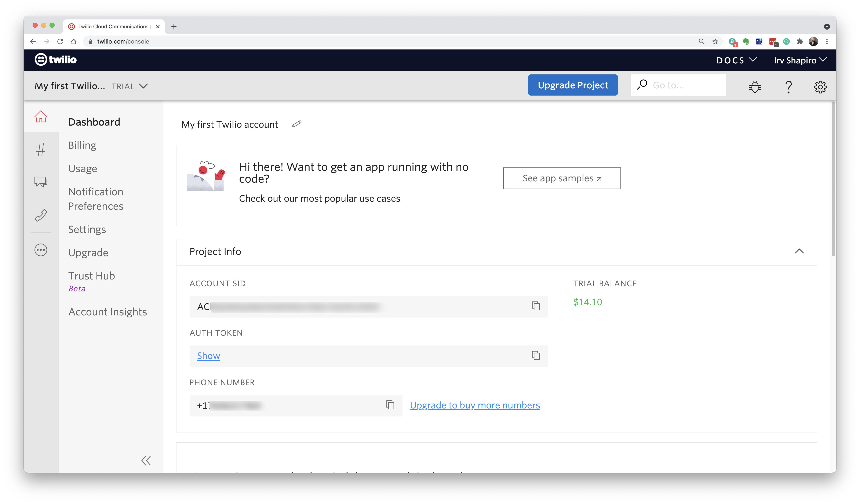The height and width of the screenshot is (504, 860).
Task: Open the Voice phone handset icon
Action: [41, 215]
